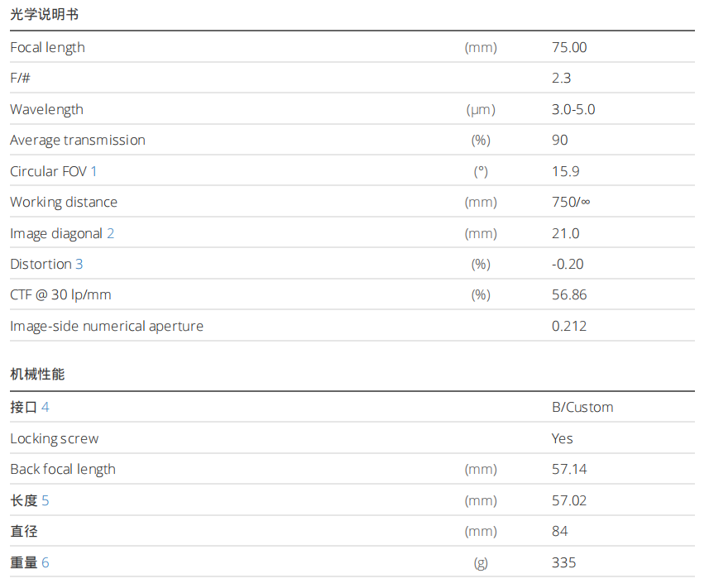709x588 pixels.
Task: Click footnote 4 beside 接口
Action: [46, 407]
